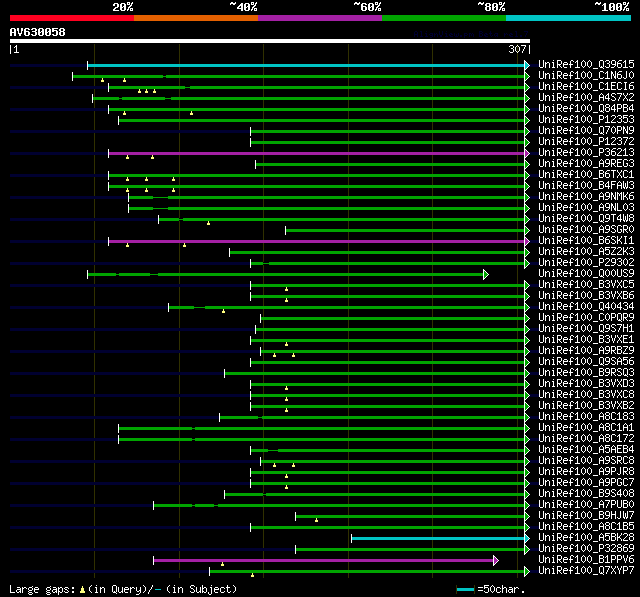The width and height of the screenshot is (640, 597).
Task: Click the Large gaps legend text
Action: tap(123, 589)
